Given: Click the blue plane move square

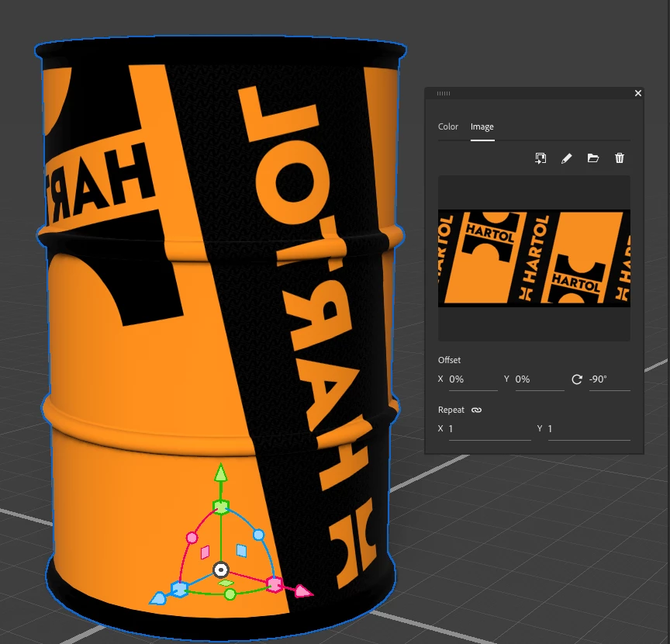Looking at the screenshot, I should (x=241, y=550).
